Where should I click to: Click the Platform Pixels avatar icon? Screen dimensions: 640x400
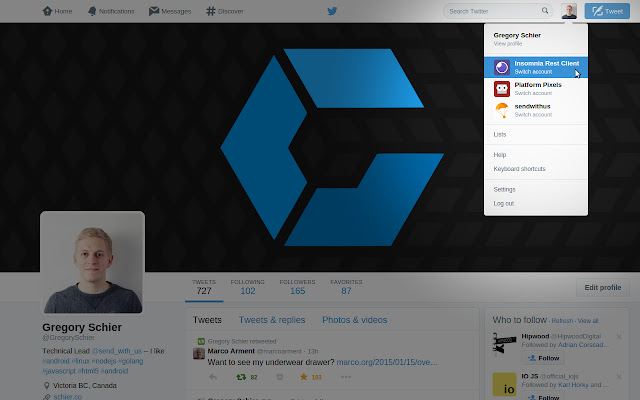click(502, 89)
